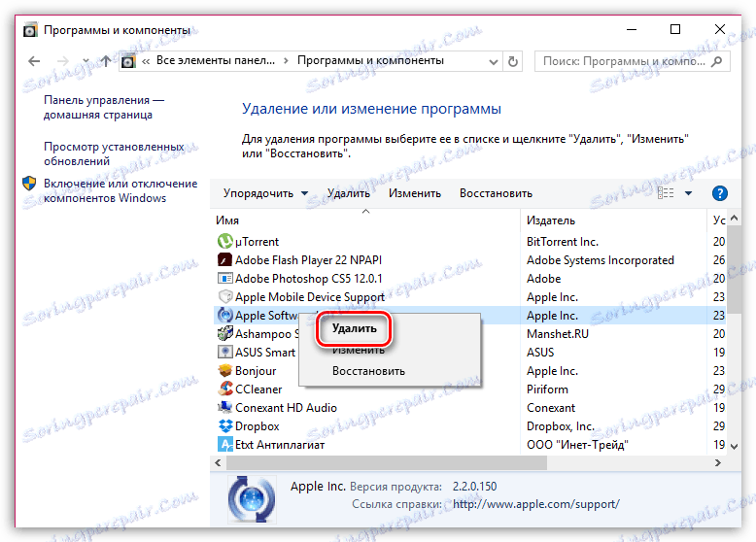The image size is (756, 542).
Task: Expand chevron after Все элементы панели
Action: (x=286, y=60)
